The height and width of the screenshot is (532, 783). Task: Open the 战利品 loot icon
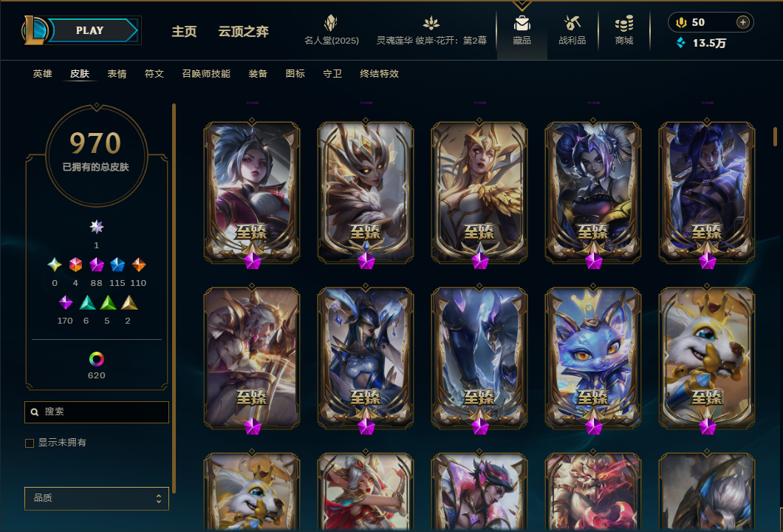[572, 23]
